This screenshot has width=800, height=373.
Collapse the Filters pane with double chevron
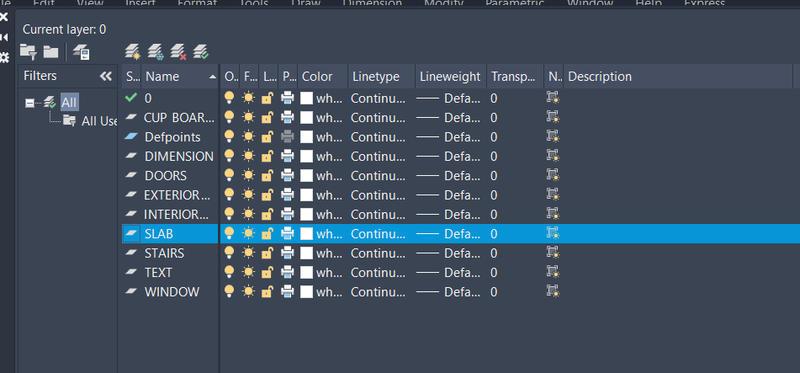coord(106,77)
